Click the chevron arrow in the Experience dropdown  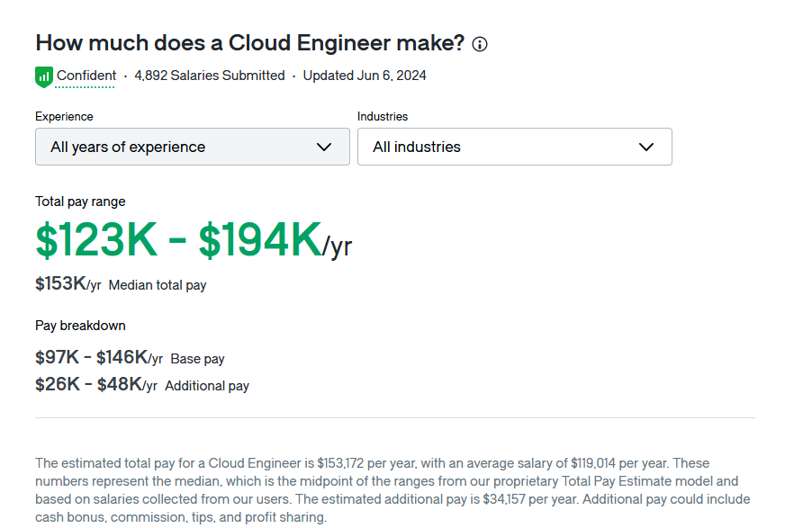(x=324, y=147)
